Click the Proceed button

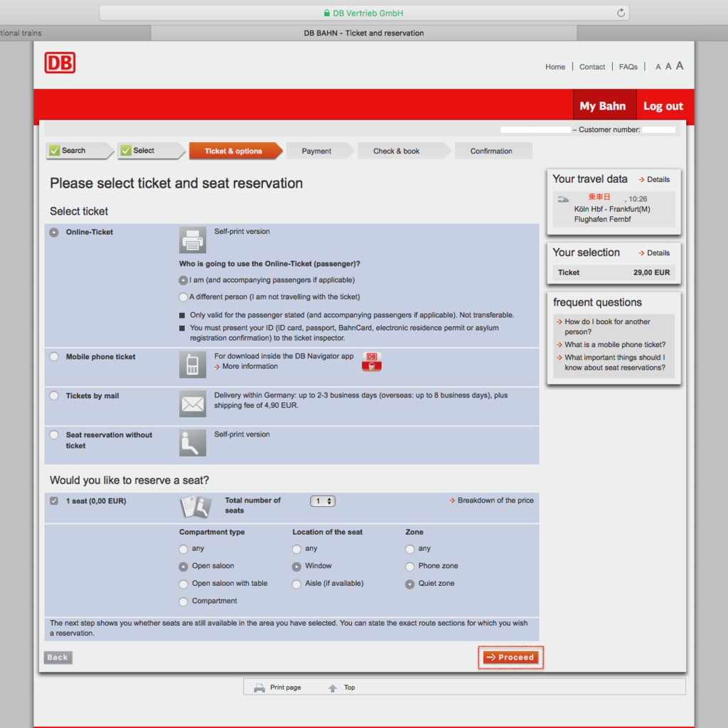click(x=510, y=658)
